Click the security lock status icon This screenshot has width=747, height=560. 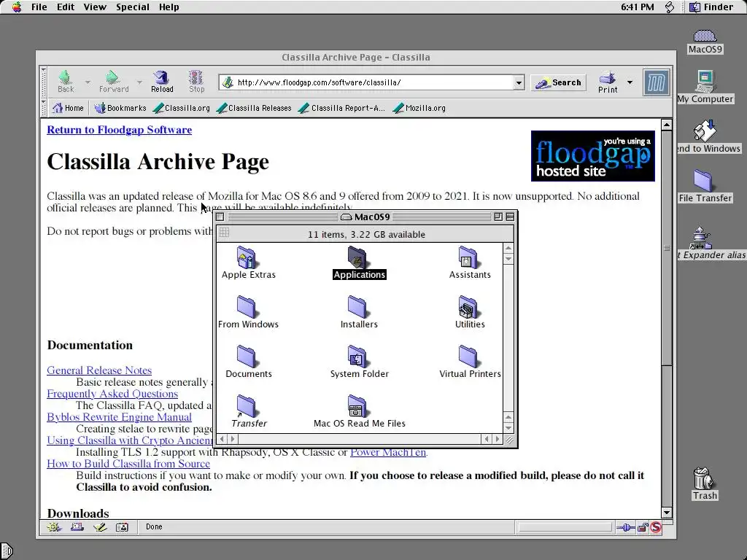643,527
